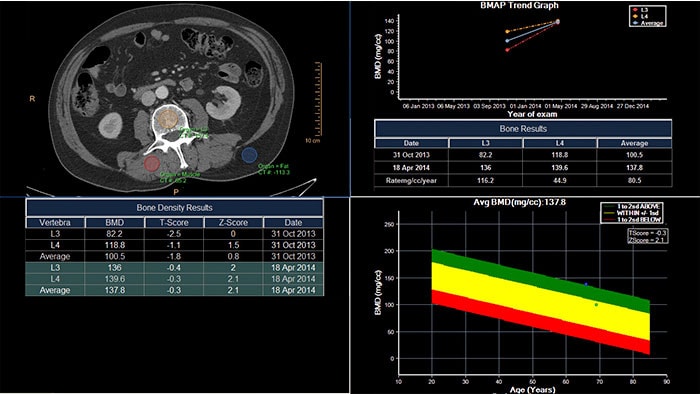Viewport: 700px width, 394px height.
Task: Click the Z-Score column header
Action: click(233, 222)
